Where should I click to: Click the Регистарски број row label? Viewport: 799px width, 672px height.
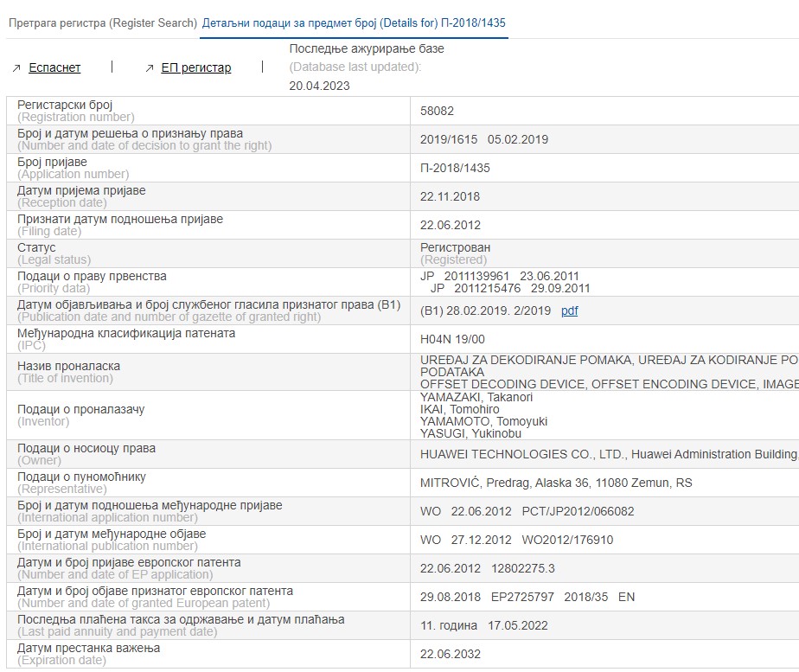click(65, 105)
